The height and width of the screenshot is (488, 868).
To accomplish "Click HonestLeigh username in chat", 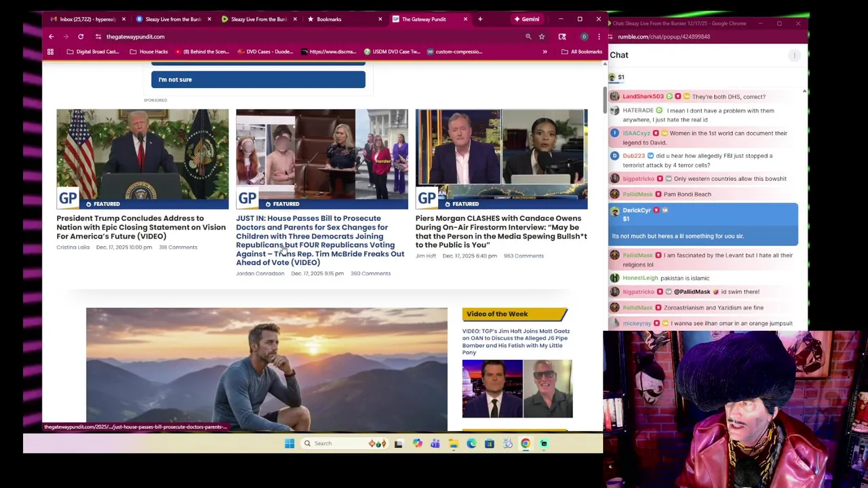I will (640, 278).
